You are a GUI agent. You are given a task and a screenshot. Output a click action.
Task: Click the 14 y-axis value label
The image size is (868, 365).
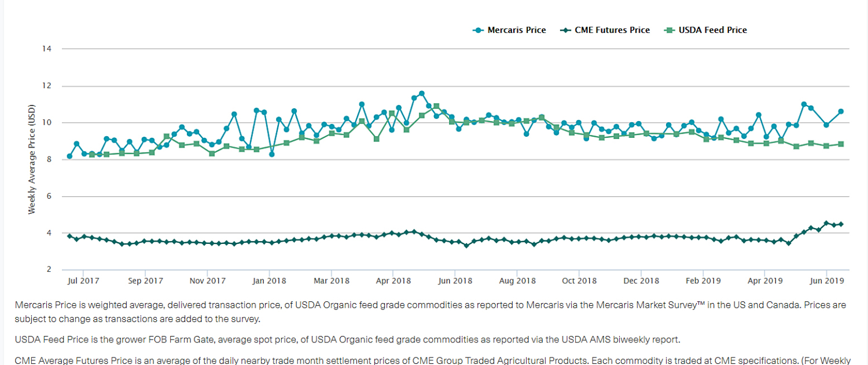(x=47, y=49)
